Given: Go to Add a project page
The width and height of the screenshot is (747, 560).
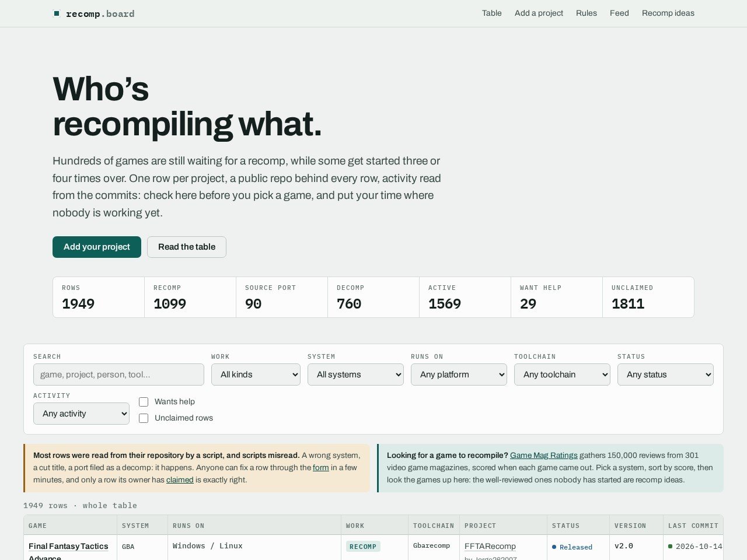Looking at the screenshot, I should [x=539, y=13].
